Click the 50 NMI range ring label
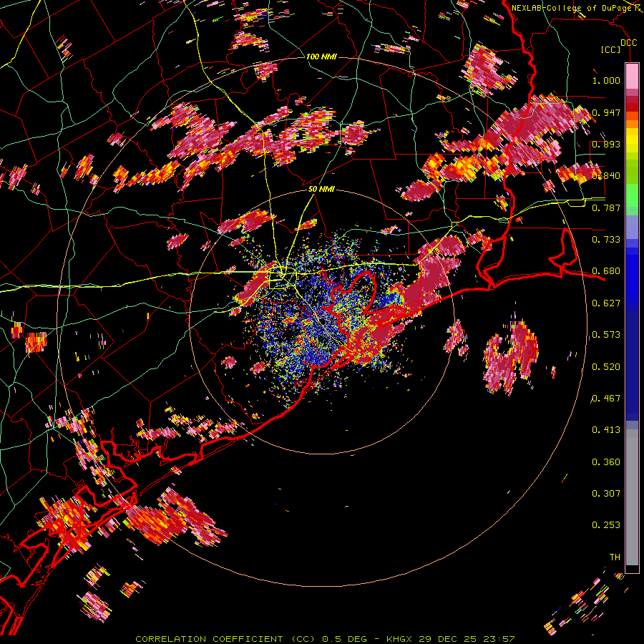644x644 pixels. tap(321, 190)
